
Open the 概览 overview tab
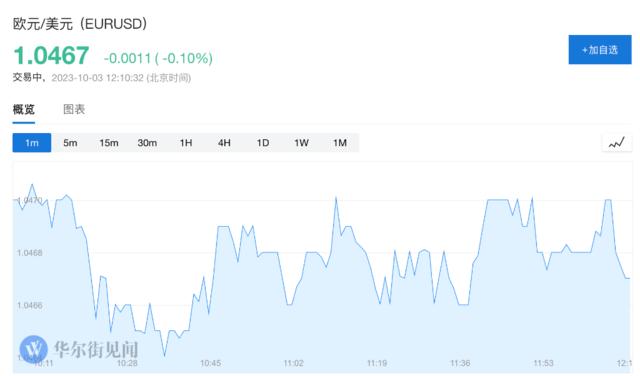click(24, 109)
